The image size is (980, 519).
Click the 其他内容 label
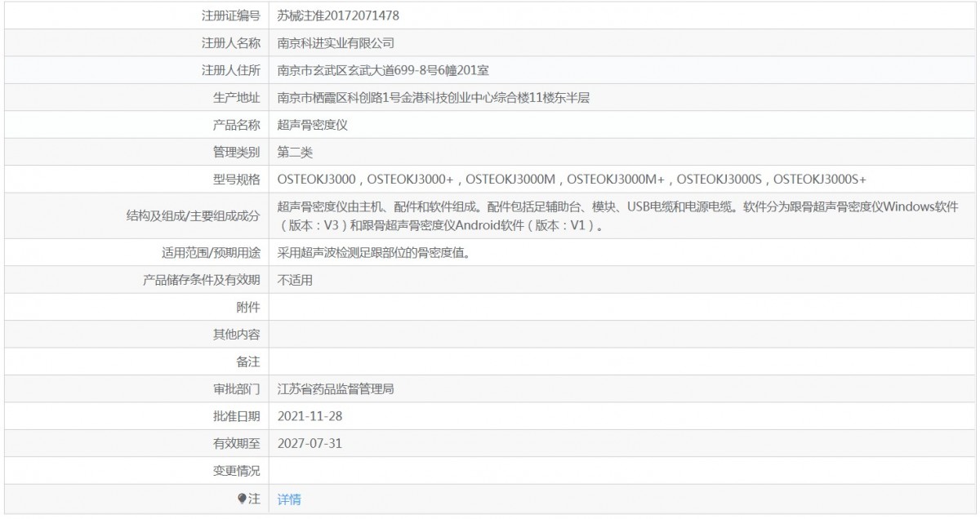[237, 335]
